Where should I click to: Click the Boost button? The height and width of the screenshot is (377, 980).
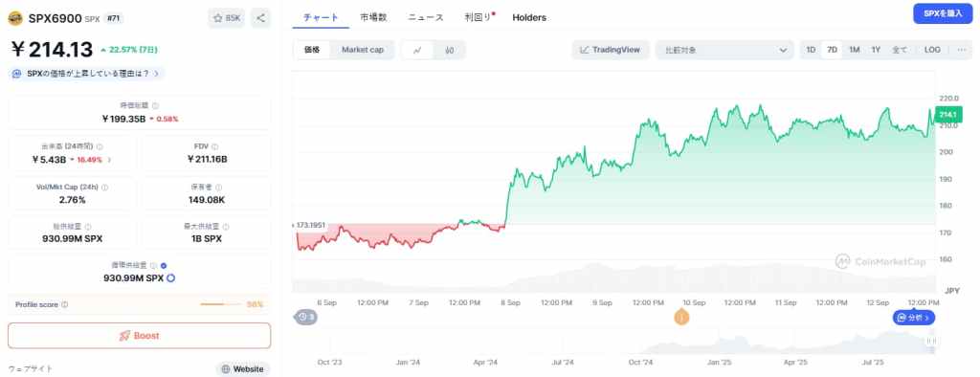(x=140, y=336)
